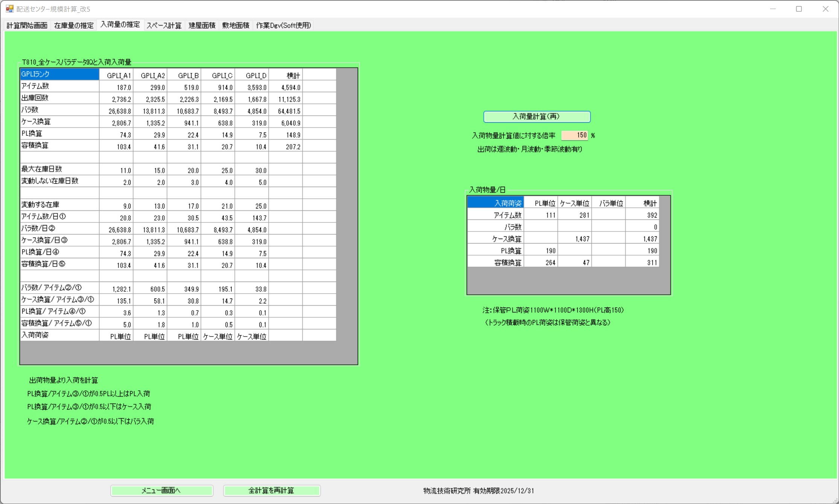Click the GPLI_A1 column header

coord(116,75)
